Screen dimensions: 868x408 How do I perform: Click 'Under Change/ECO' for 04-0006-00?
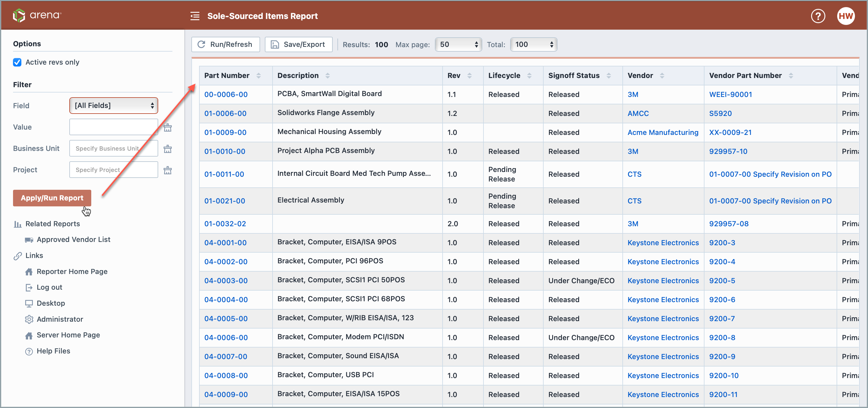click(581, 337)
